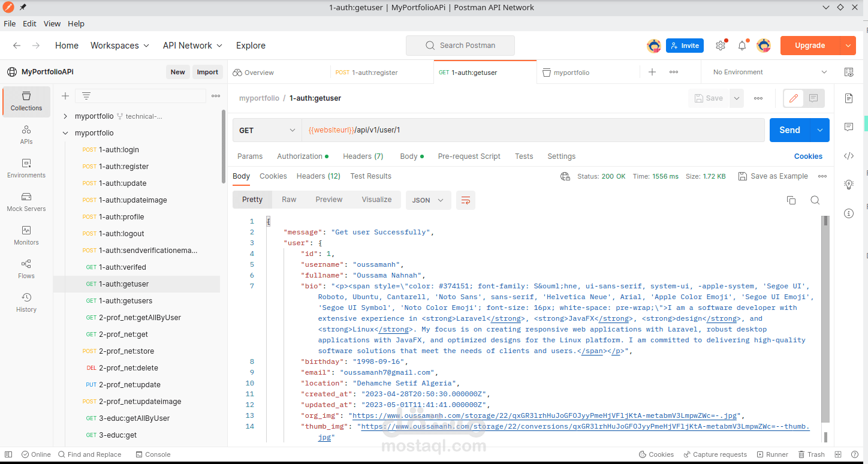The width and height of the screenshot is (868, 464).
Task: Open the Pre-request Script tab
Action: [x=469, y=156]
